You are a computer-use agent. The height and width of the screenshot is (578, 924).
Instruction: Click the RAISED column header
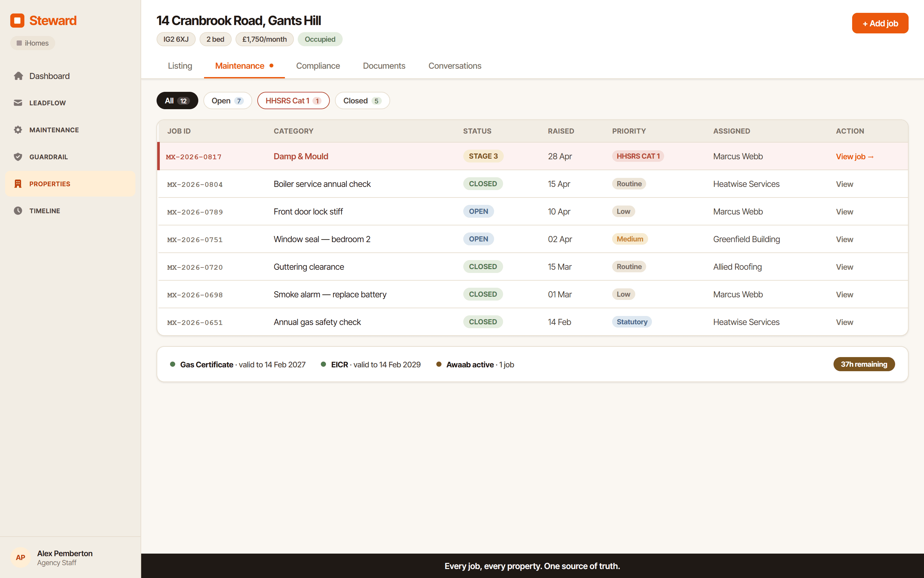[x=561, y=131]
